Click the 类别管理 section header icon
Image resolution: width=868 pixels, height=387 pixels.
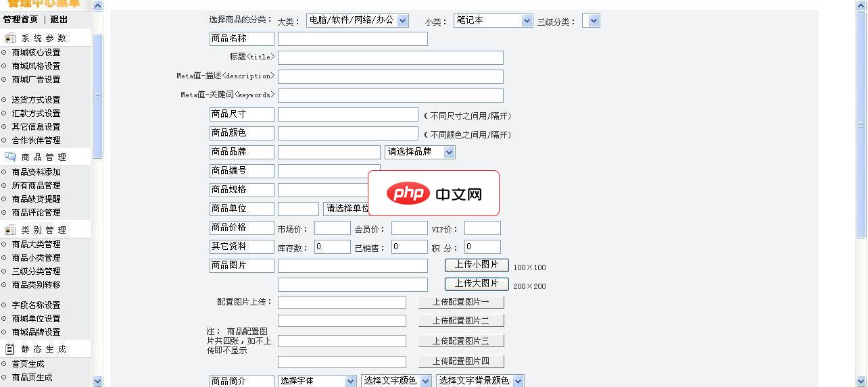click(x=10, y=230)
